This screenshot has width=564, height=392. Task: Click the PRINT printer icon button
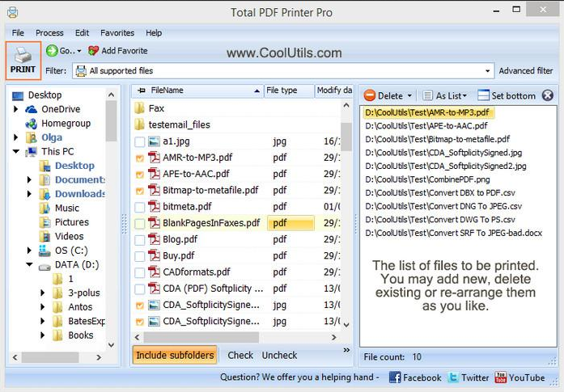coord(23,61)
